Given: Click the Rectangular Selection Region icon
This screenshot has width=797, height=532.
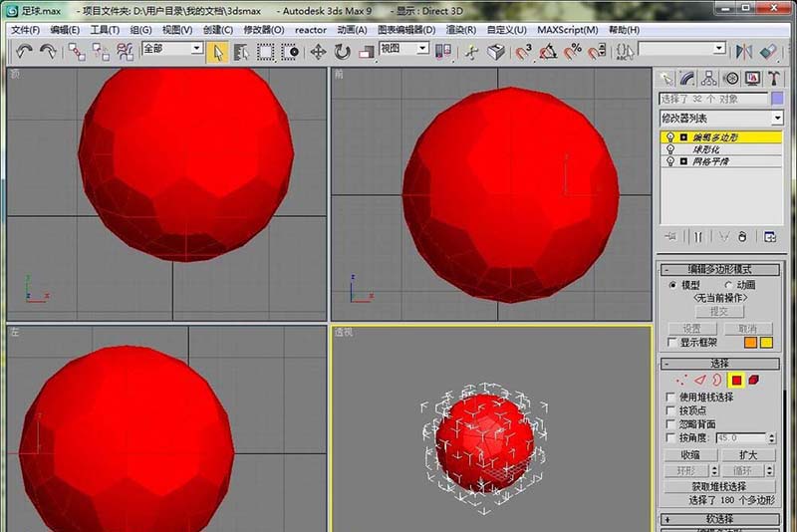Looking at the screenshot, I should coord(265,53).
